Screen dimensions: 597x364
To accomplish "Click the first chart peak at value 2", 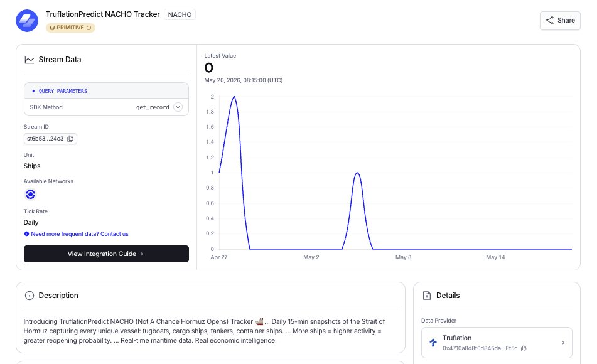I will pos(234,97).
